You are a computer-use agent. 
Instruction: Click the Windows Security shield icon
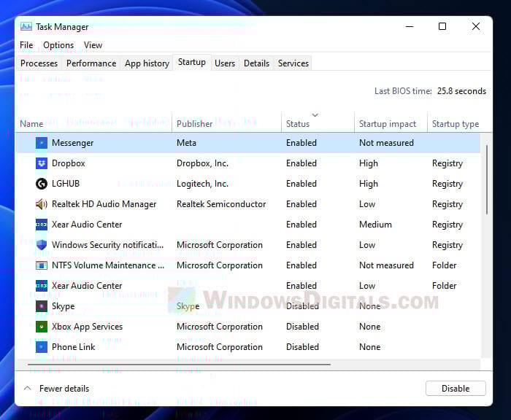42,245
